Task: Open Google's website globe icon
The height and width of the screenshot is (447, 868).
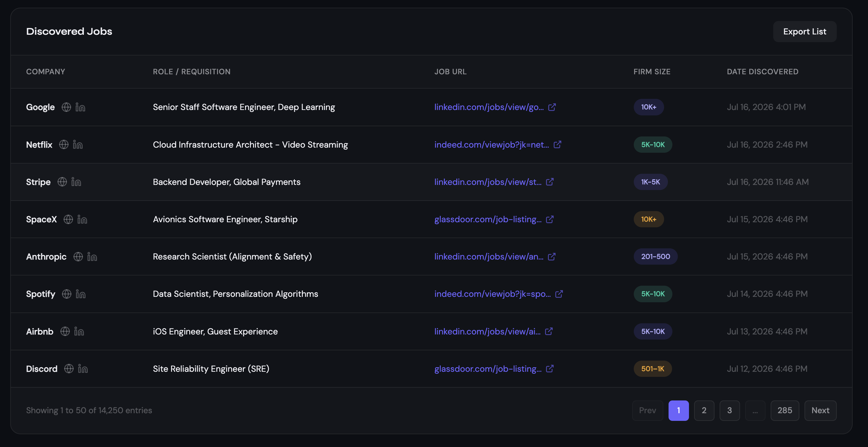Action: [x=66, y=107]
